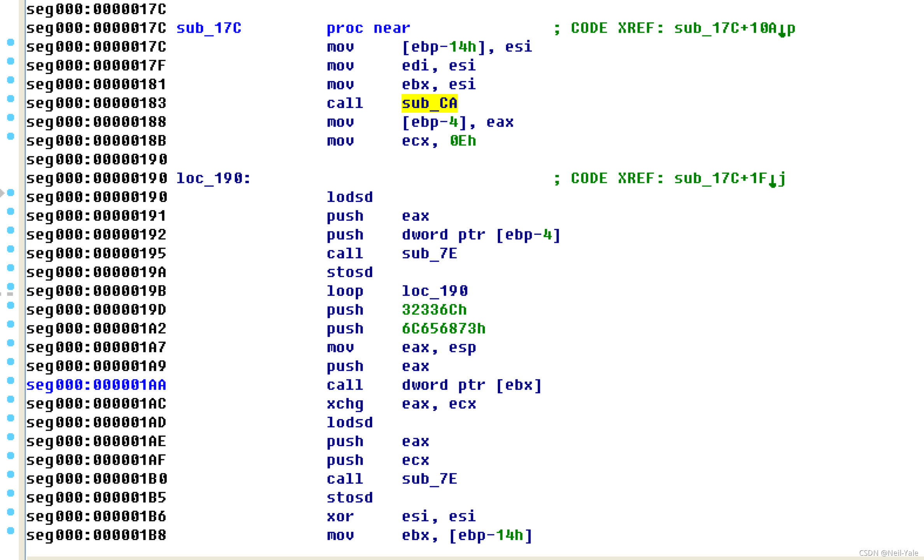Select immediate value 6C656873h
924x560 pixels.
[x=443, y=329]
